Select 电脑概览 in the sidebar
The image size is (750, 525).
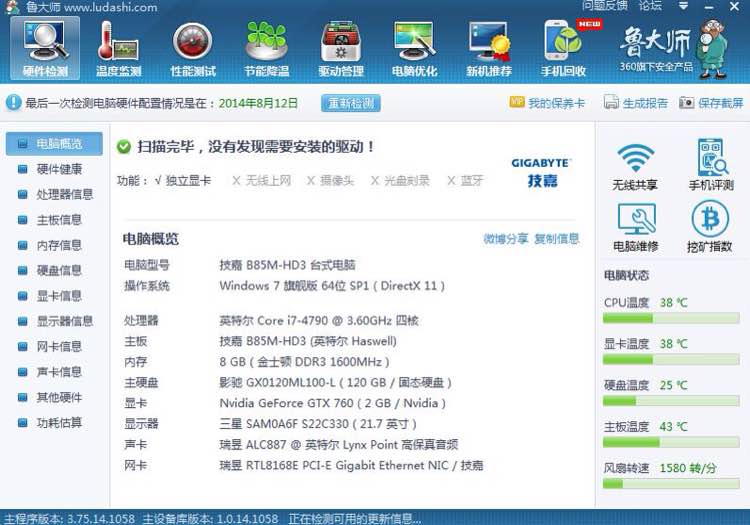click(54, 143)
